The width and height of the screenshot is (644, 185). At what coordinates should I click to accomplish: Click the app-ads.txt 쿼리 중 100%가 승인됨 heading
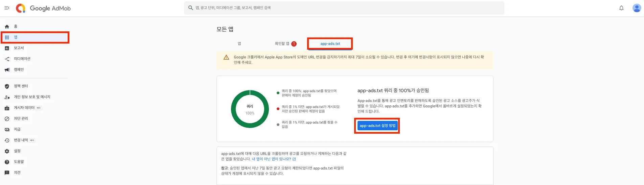point(393,90)
